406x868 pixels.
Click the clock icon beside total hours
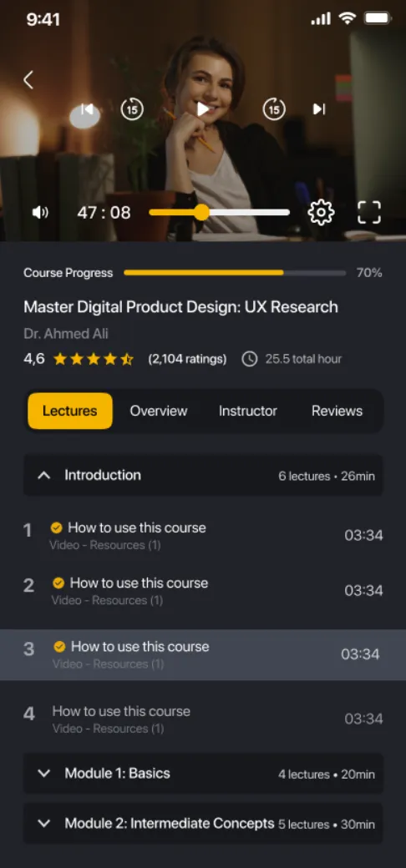(x=250, y=359)
